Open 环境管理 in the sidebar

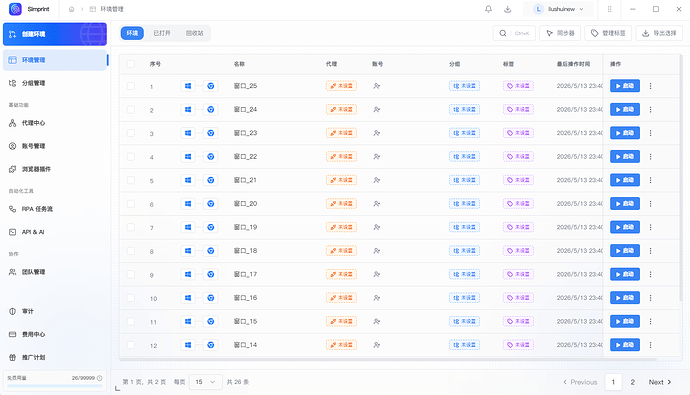pyautogui.click(x=55, y=60)
